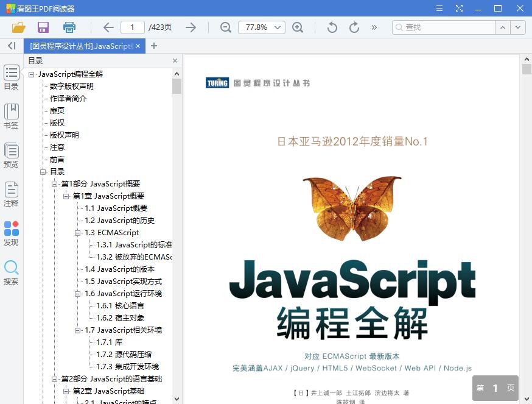532x404 pixels.
Task: Open the 书签 bookmarks panel
Action: tap(11, 116)
